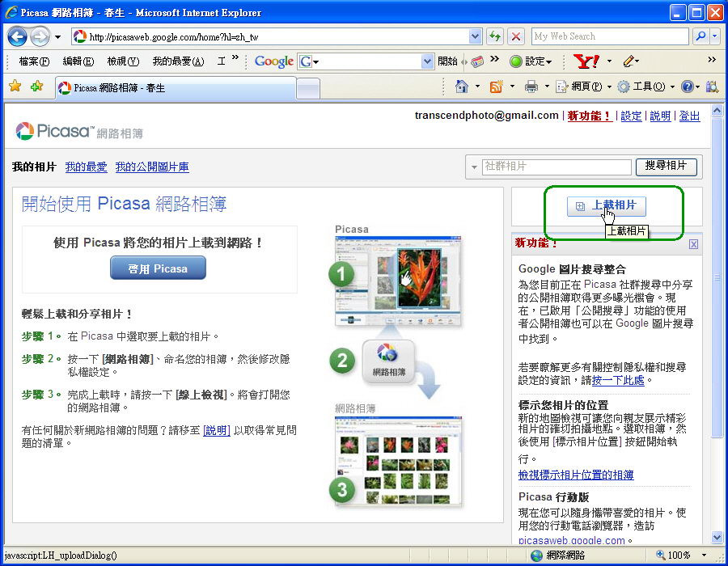Close the 新功能 panel
The image size is (728, 566).
[x=693, y=244]
